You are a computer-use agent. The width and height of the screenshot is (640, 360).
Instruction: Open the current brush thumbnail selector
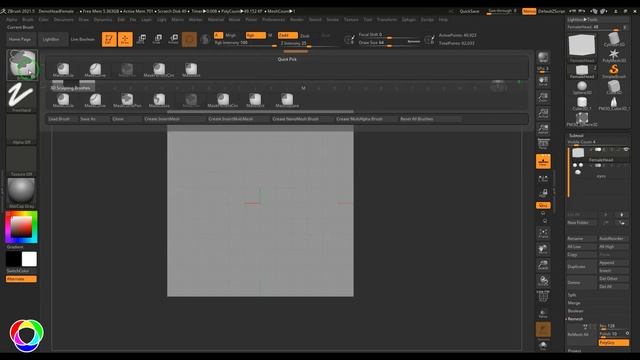coord(21,65)
